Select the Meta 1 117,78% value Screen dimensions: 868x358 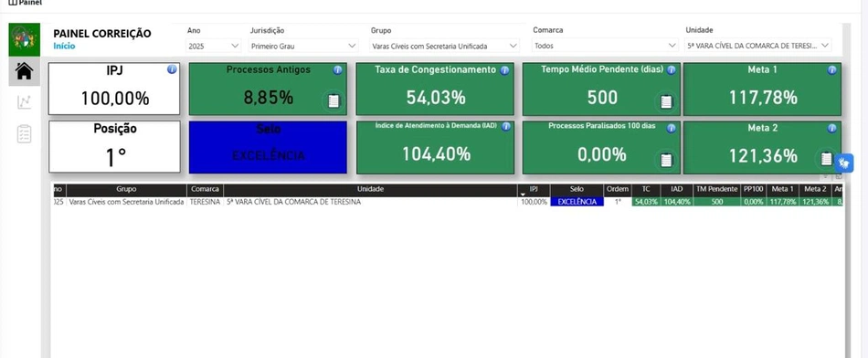763,98
